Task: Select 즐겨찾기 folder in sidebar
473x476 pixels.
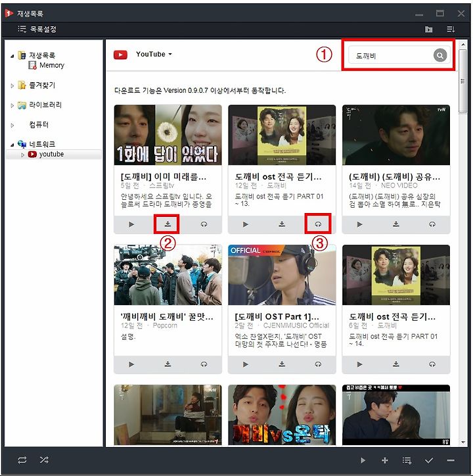Action: (x=36, y=85)
